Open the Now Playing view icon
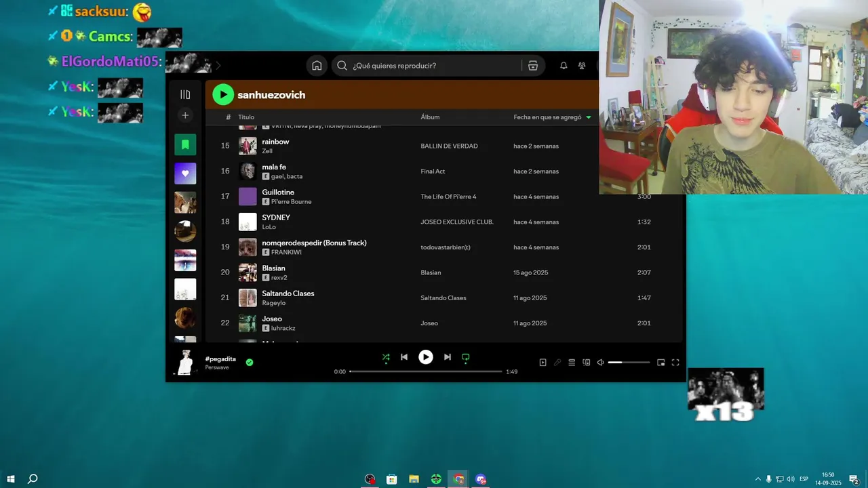 tap(543, 363)
